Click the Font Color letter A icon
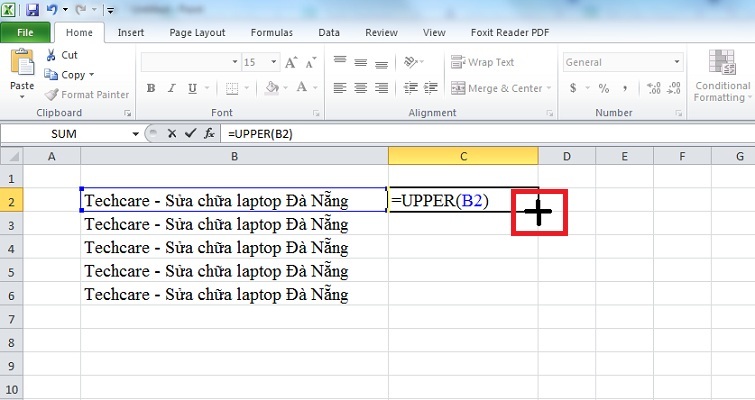 point(301,88)
